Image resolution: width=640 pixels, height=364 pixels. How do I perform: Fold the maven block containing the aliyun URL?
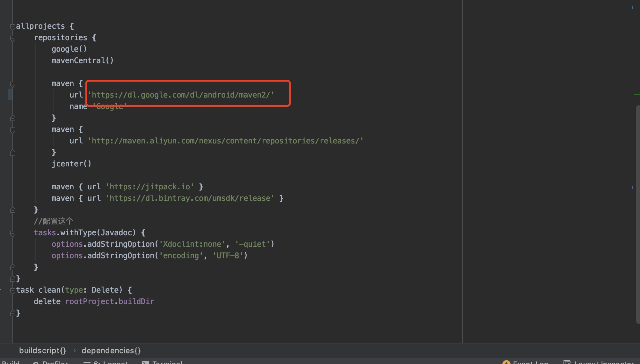tap(13, 130)
